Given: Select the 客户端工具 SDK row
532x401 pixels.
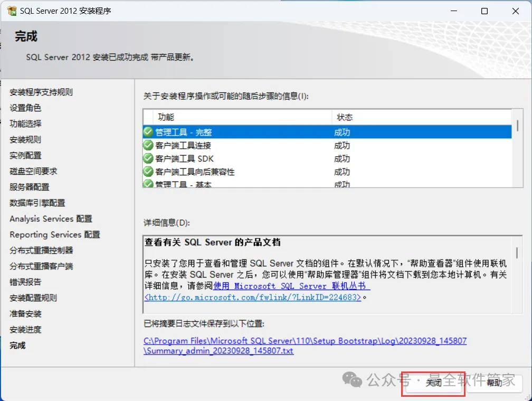Looking at the screenshot, I should pyautogui.click(x=327, y=158).
